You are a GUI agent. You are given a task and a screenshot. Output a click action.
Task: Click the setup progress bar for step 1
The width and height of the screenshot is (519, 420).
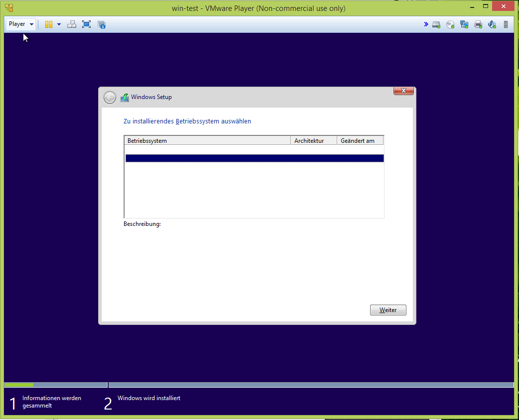56,385
